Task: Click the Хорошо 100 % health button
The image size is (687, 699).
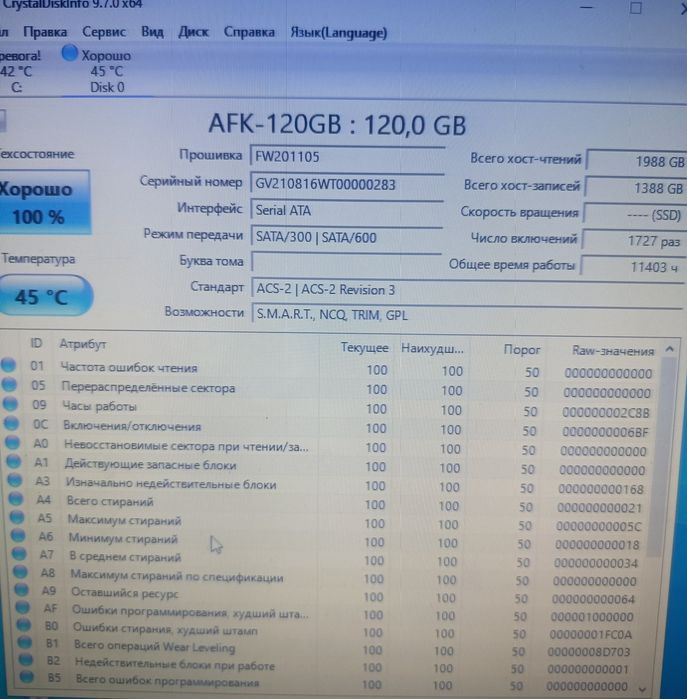Action: point(44,203)
